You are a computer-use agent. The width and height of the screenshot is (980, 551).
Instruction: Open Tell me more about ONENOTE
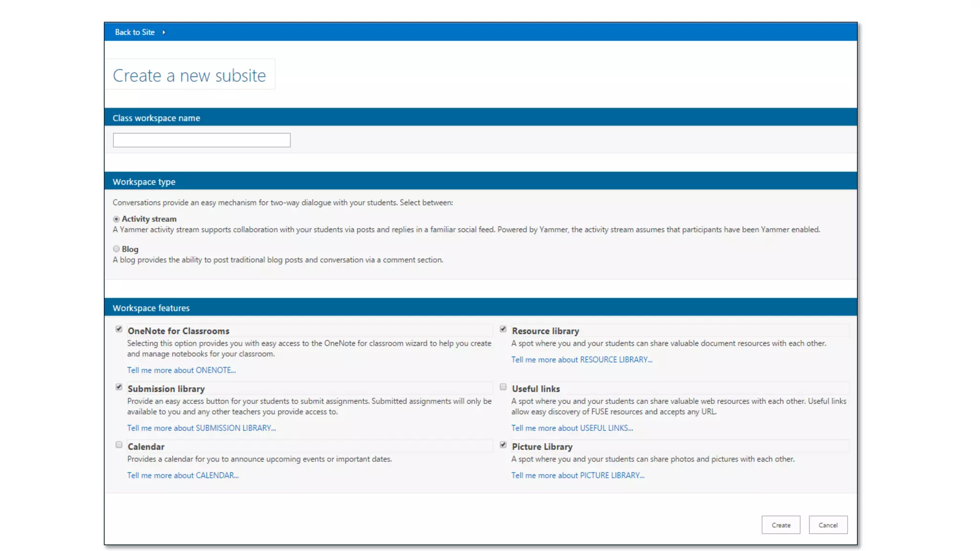tap(181, 370)
